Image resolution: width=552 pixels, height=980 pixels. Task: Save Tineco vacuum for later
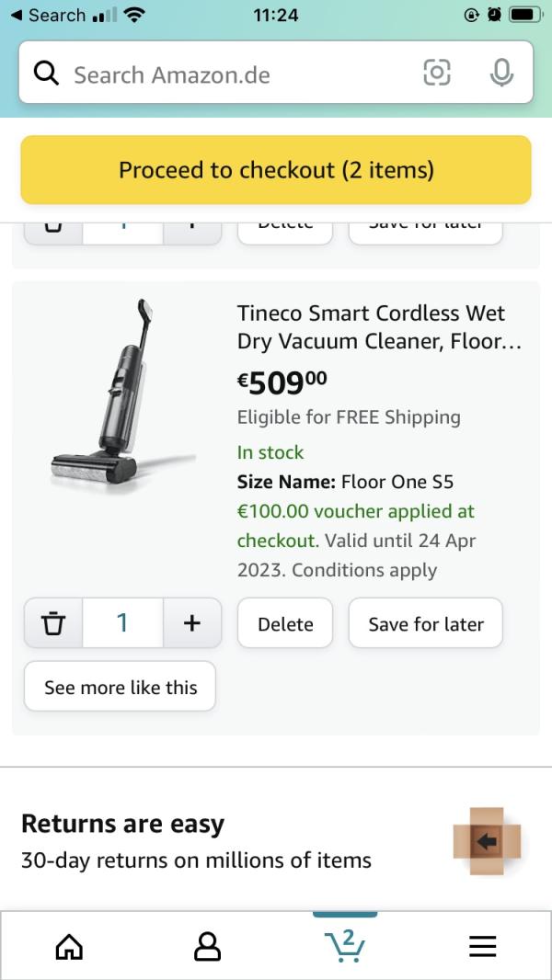tap(425, 623)
